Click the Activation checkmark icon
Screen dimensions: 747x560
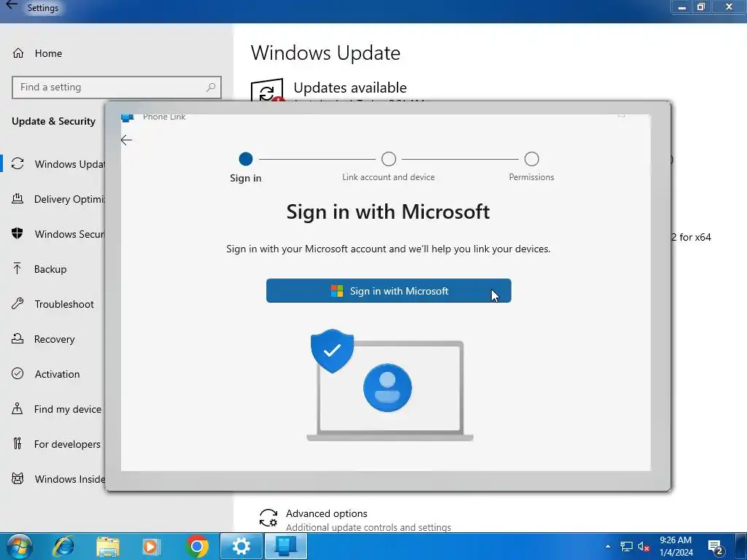tap(18, 373)
